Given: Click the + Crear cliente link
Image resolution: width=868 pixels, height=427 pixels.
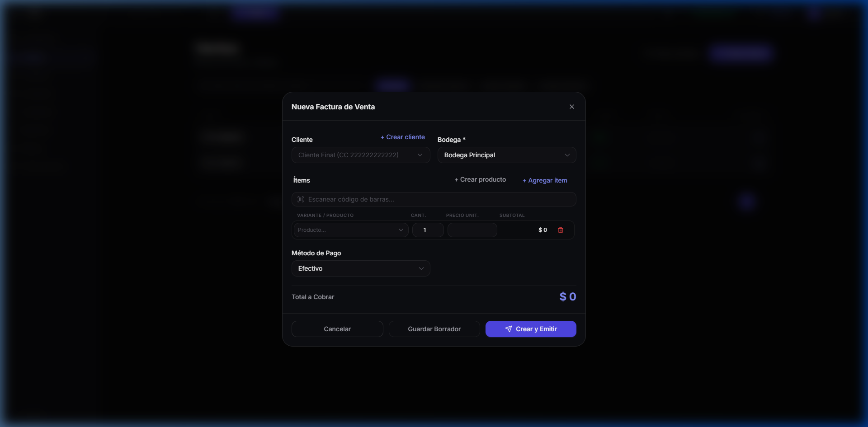Looking at the screenshot, I should (402, 137).
